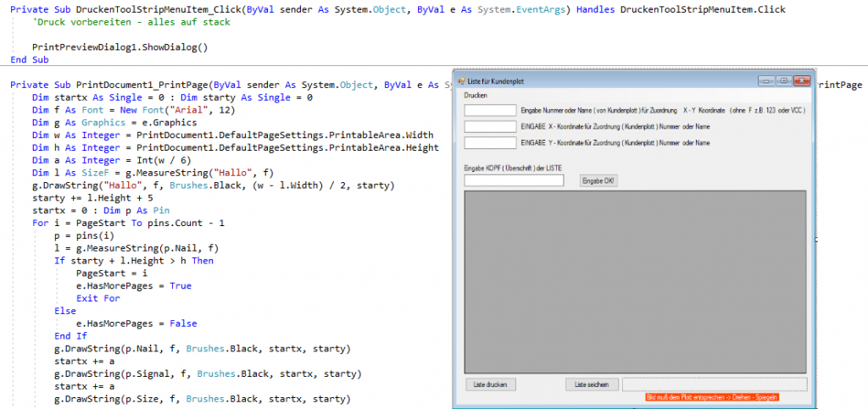Click the 'Dim g As Graphics = e.Graphics' line
Screen dimensions: 868x409
114,122
